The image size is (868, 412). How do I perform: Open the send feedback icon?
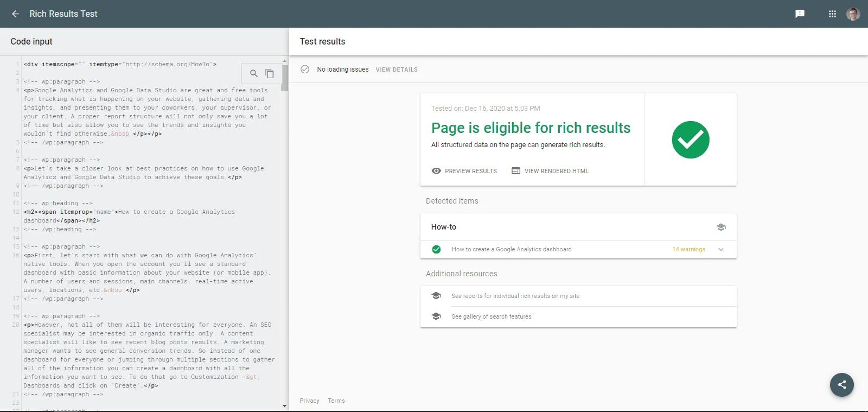point(800,14)
